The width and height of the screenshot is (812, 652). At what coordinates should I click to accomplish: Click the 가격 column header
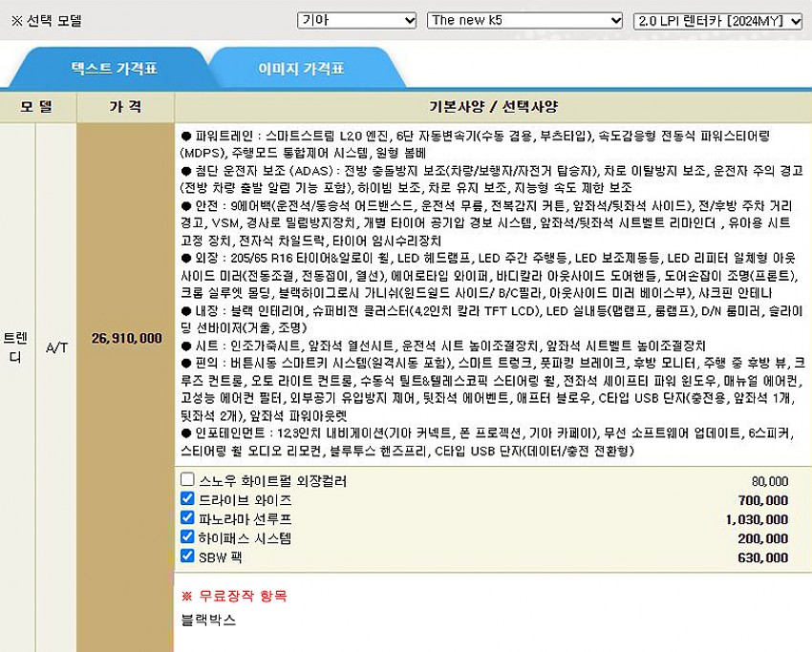click(x=125, y=106)
